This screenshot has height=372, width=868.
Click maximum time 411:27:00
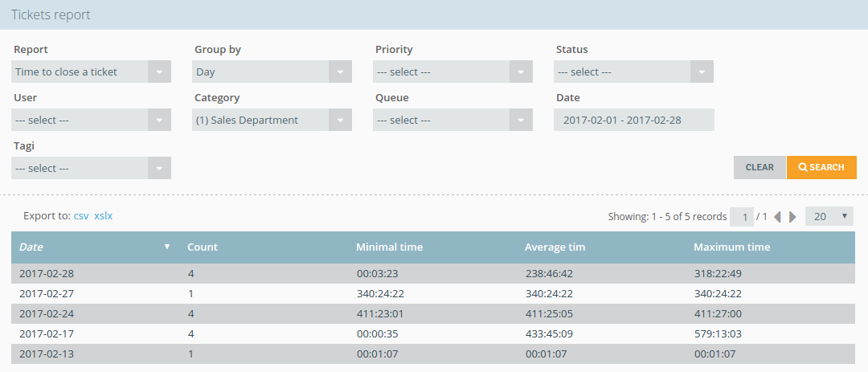click(x=718, y=314)
